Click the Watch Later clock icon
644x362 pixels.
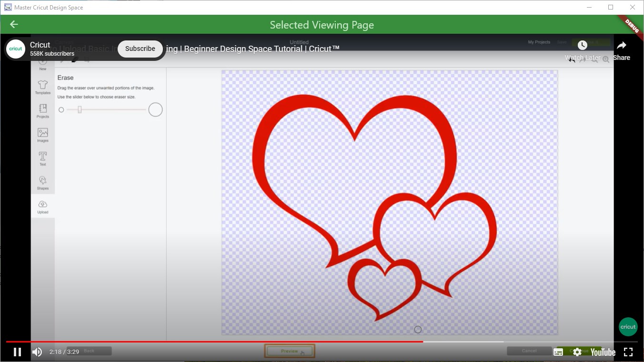pyautogui.click(x=582, y=45)
